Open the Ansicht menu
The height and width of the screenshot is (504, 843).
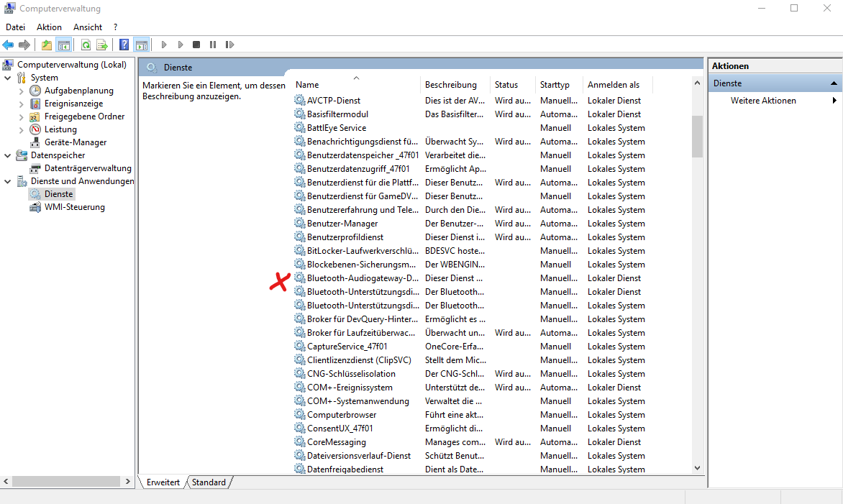click(88, 27)
